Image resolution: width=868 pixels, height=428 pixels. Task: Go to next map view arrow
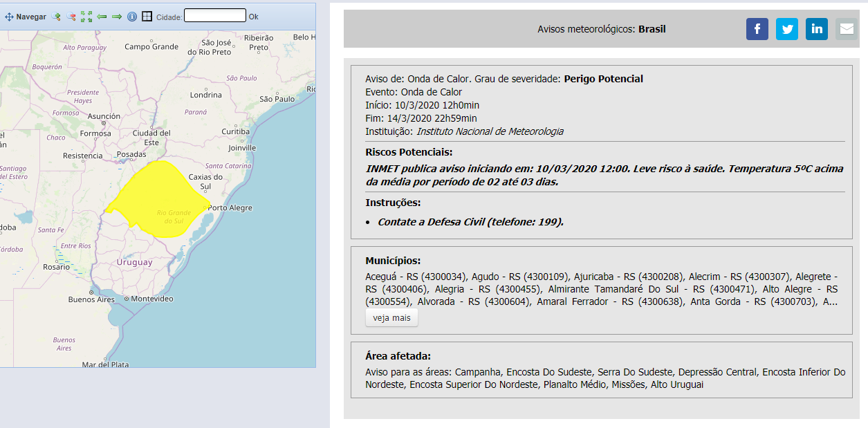point(117,17)
